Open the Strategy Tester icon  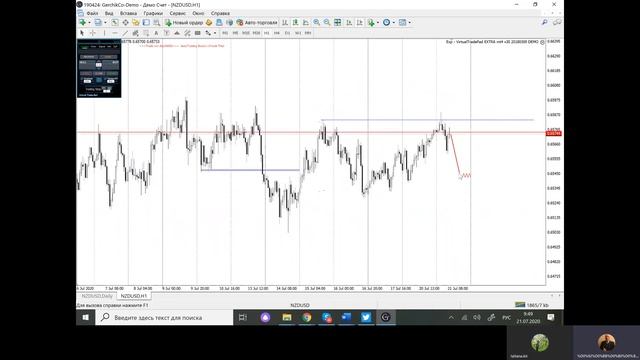157,22
